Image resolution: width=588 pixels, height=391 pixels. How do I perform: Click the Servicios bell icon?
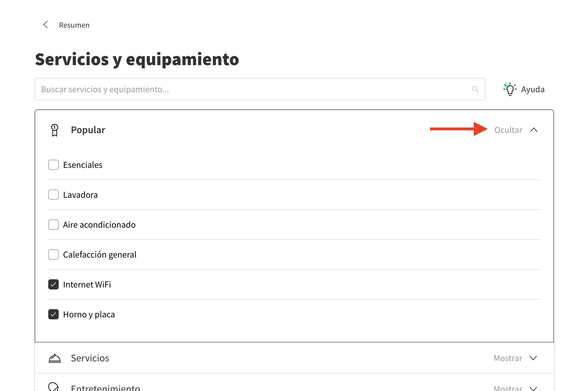click(x=54, y=358)
